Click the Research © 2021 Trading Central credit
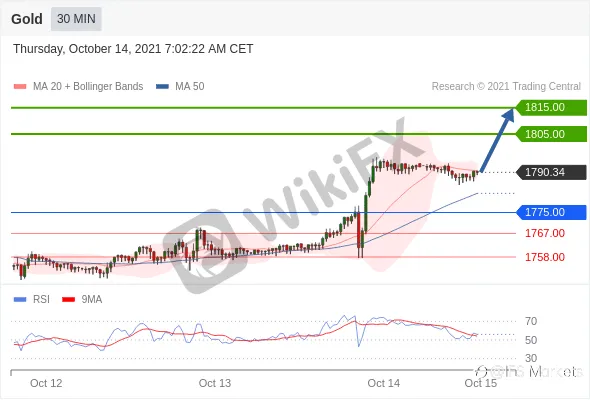Viewport: 590px width, 400px height. 506,87
